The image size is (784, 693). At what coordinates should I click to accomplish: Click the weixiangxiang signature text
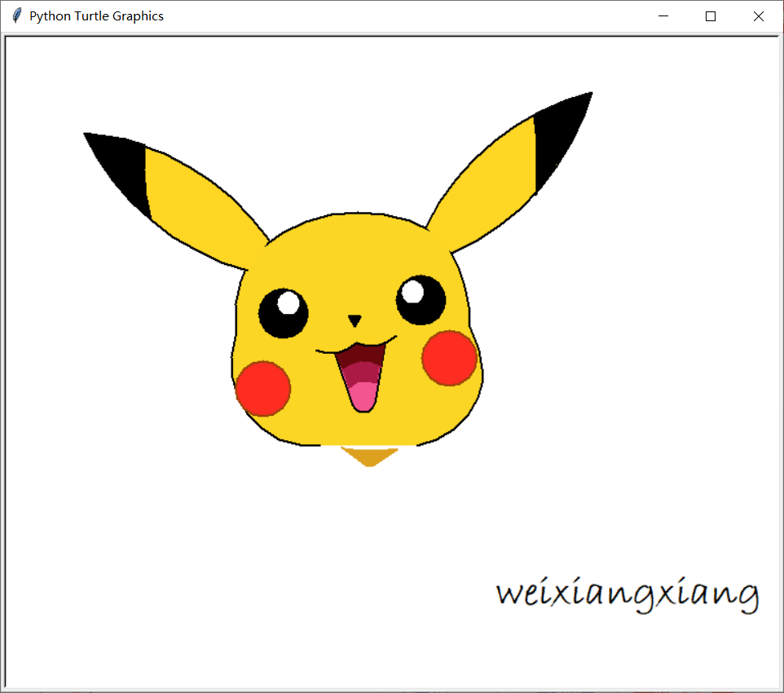(628, 594)
